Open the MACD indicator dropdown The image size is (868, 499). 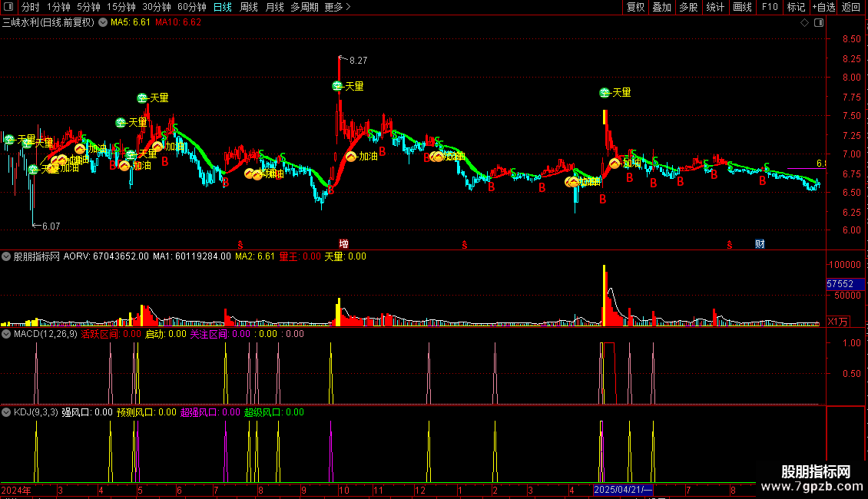click(6, 334)
